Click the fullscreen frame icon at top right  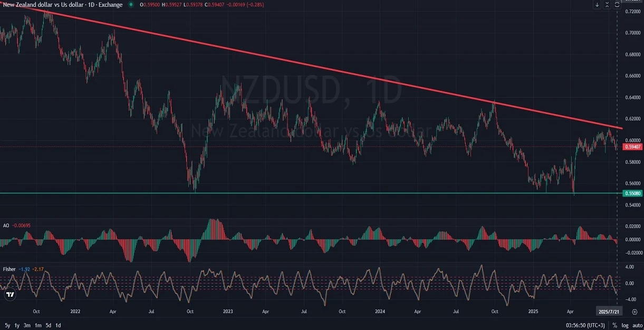tap(617, 5)
